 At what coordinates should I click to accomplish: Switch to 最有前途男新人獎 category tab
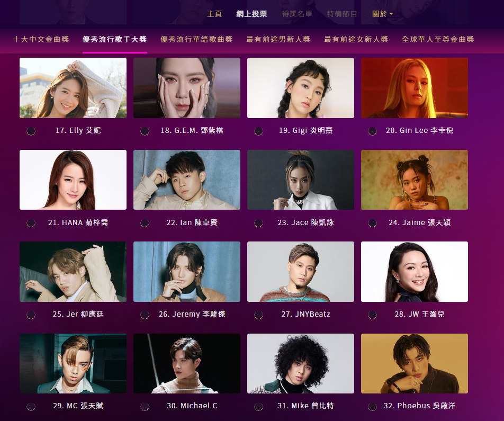click(278, 39)
